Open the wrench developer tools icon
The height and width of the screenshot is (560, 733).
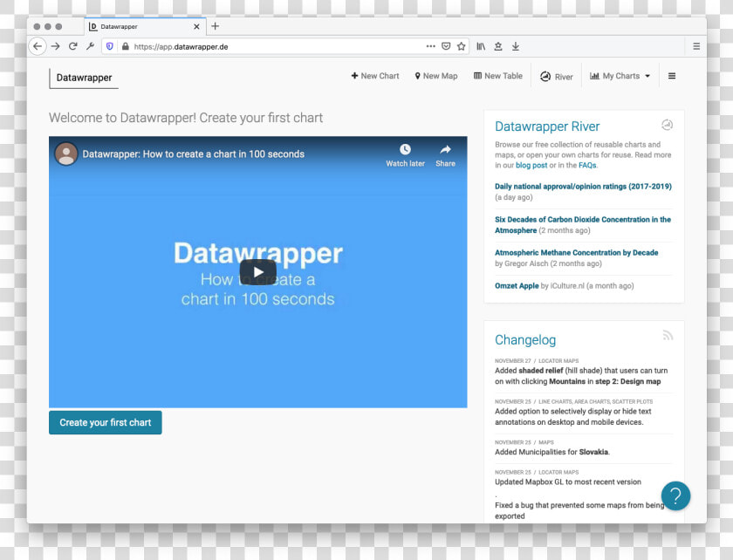[x=90, y=46]
